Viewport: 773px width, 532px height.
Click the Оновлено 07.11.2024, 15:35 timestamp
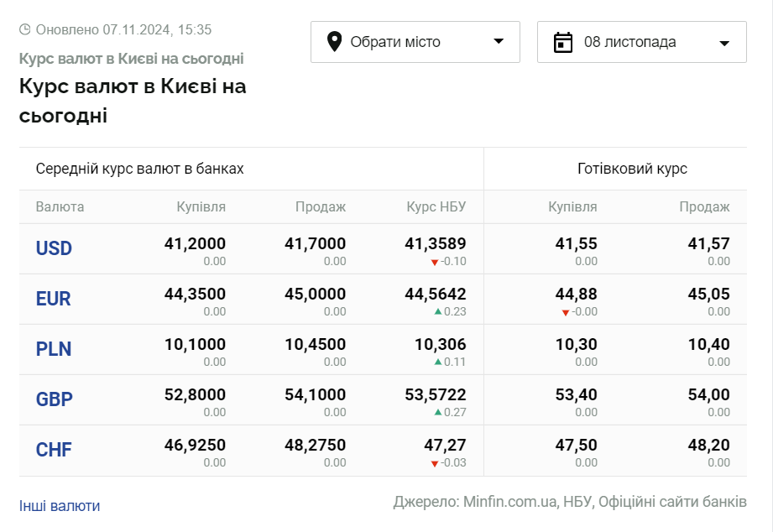(123, 29)
